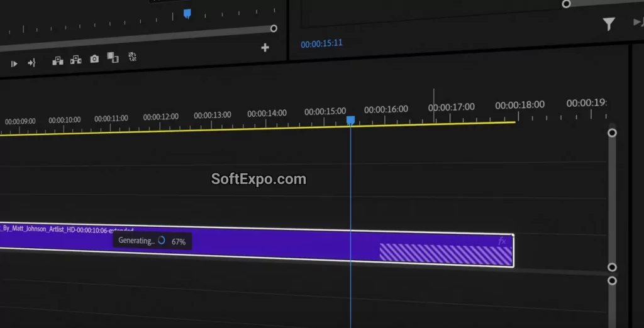Click the 00:00:11:00 mark on the ruler
This screenshot has width=644, height=328.
point(111,119)
